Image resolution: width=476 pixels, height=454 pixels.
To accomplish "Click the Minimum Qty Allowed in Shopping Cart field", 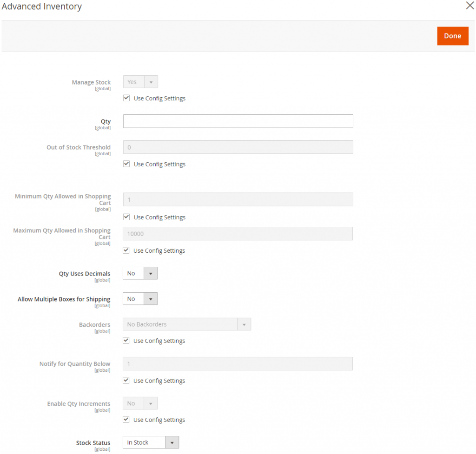I will coord(238,199).
